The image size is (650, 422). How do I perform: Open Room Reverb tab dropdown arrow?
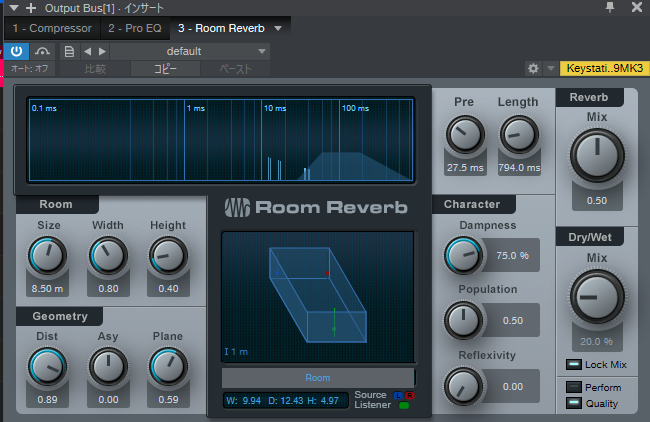(278, 29)
